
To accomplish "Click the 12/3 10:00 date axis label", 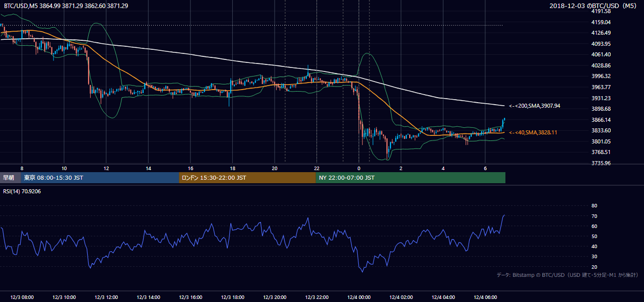I will pos(64,297).
